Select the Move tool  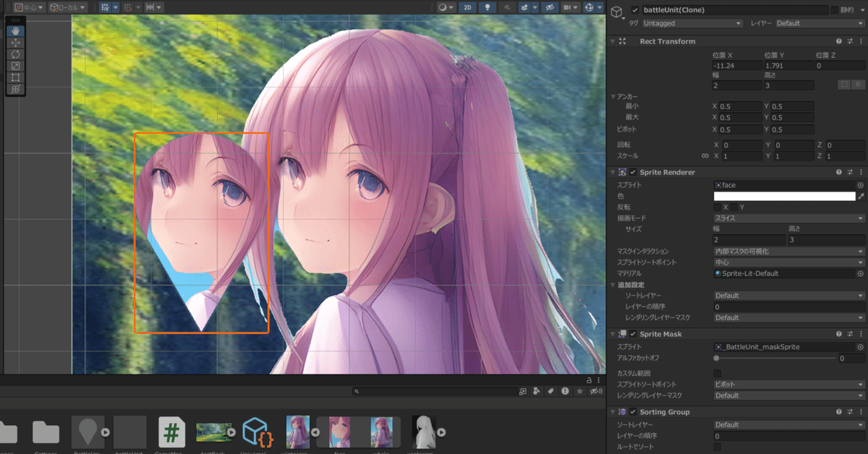(x=15, y=43)
